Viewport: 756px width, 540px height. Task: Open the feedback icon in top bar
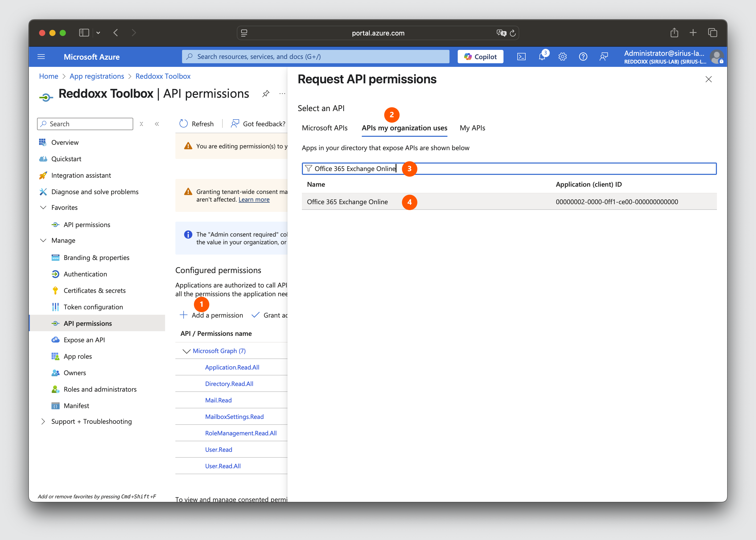point(604,57)
